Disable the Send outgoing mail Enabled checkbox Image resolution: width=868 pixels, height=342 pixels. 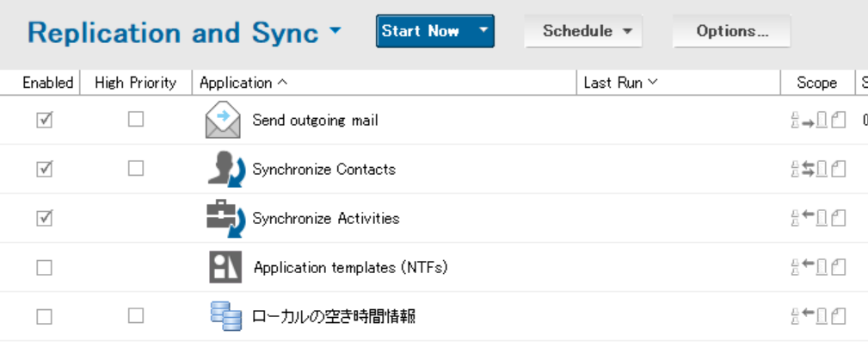[x=44, y=120]
